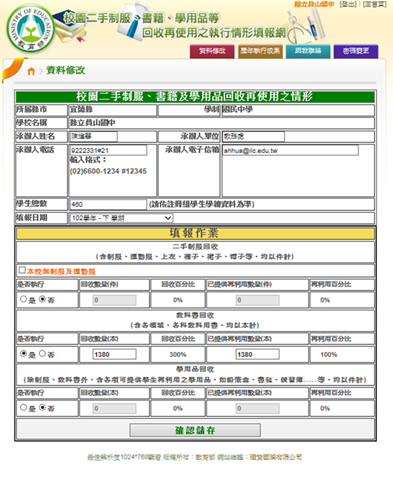Click the 登出 logout link
The image size is (393, 480).
348,4
